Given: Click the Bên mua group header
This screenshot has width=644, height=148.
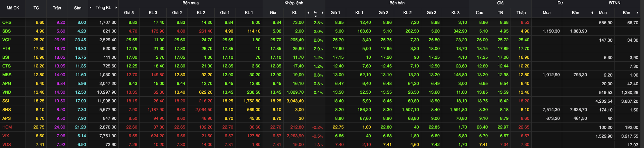Looking at the screenshot, I should (191, 3).
